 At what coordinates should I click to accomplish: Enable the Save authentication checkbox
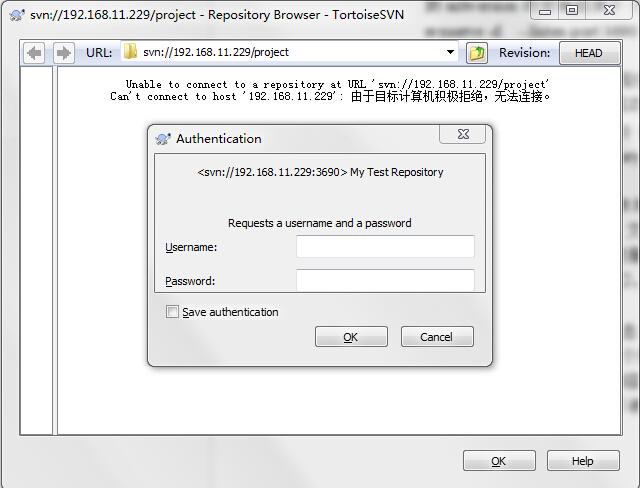172,312
